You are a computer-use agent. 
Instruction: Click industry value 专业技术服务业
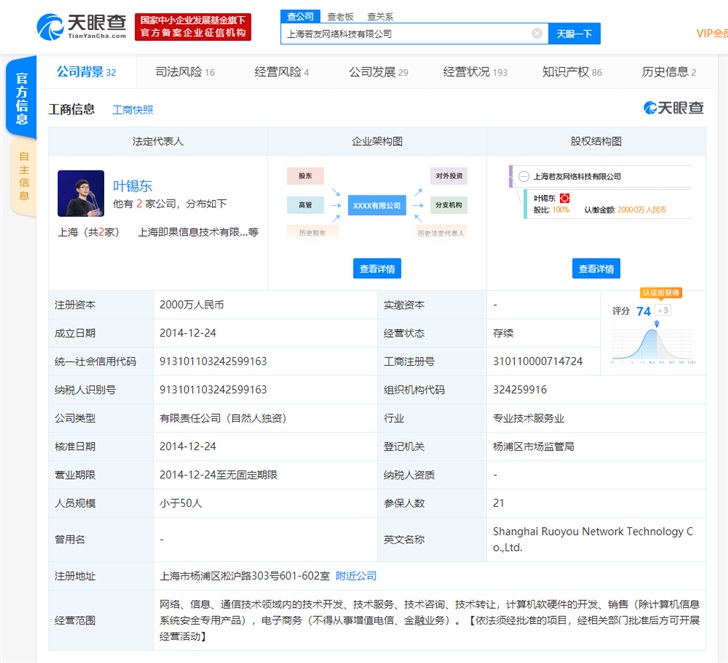tap(528, 418)
